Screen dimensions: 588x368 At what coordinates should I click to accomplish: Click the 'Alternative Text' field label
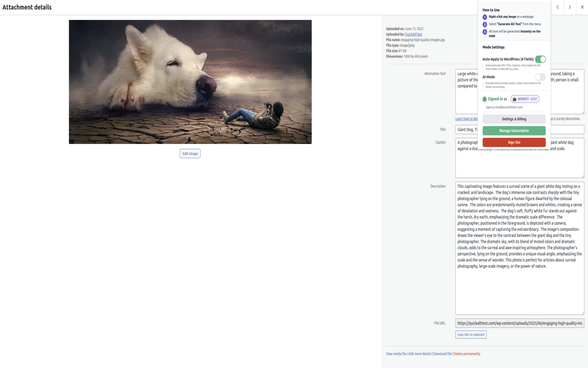pyautogui.click(x=435, y=74)
